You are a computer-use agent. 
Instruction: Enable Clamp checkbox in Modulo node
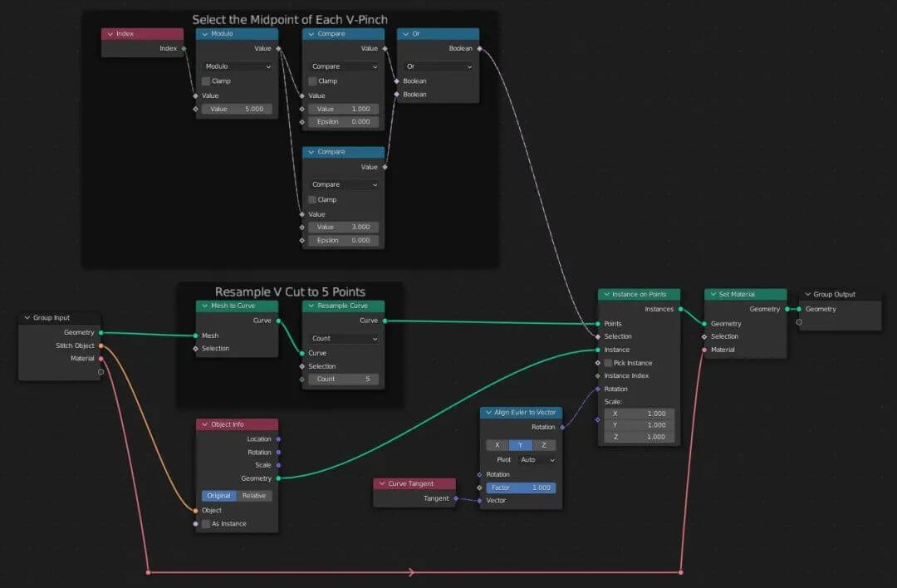[206, 81]
